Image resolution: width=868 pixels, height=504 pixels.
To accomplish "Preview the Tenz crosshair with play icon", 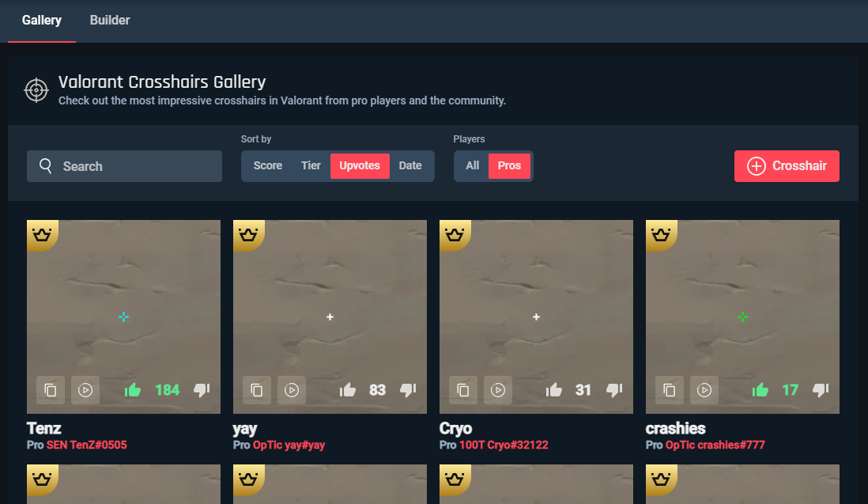I will click(85, 390).
